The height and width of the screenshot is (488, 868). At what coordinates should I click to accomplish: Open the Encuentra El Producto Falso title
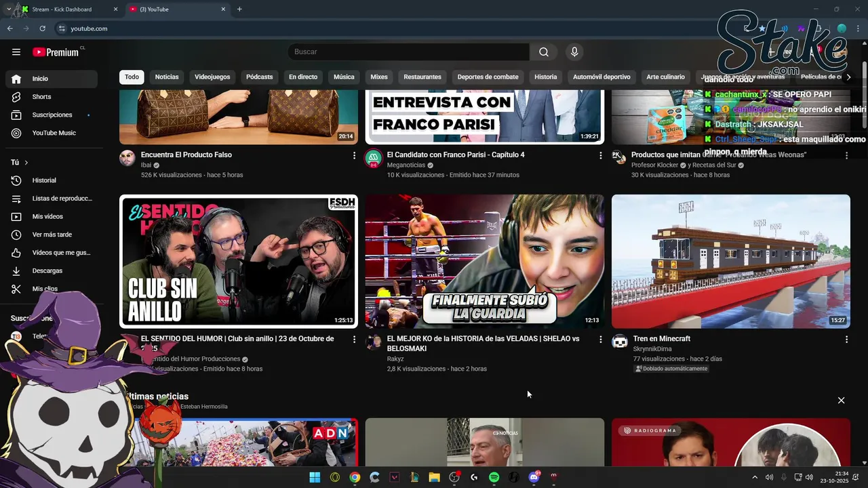pyautogui.click(x=186, y=155)
